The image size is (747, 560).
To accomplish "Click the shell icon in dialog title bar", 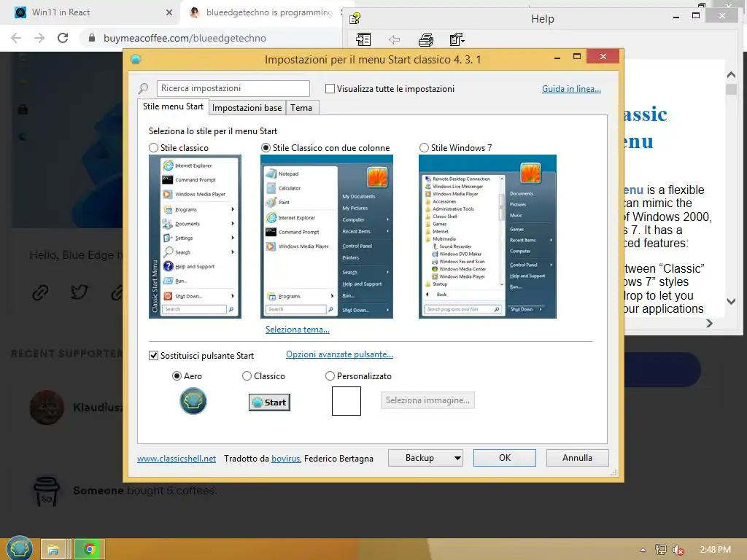I will (136, 59).
